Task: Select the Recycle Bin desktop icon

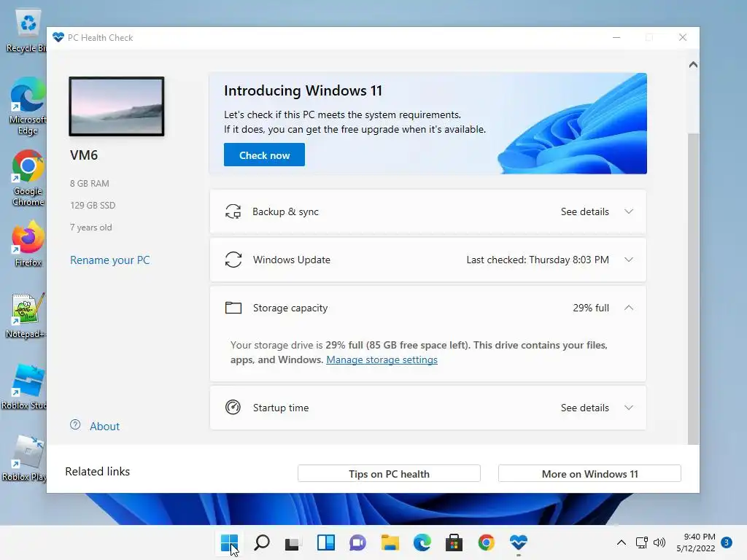Action: coord(27,31)
